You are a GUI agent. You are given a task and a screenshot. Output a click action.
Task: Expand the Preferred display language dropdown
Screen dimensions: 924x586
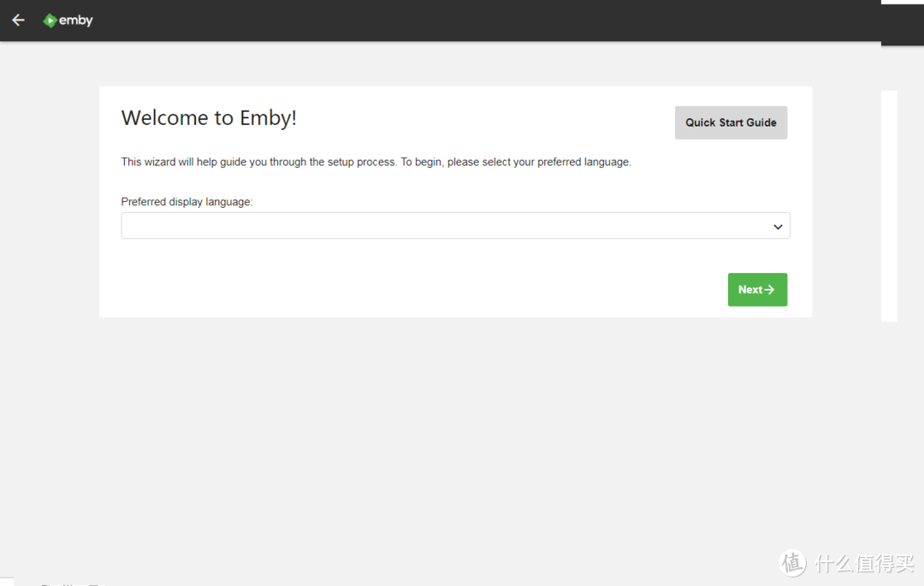click(455, 226)
